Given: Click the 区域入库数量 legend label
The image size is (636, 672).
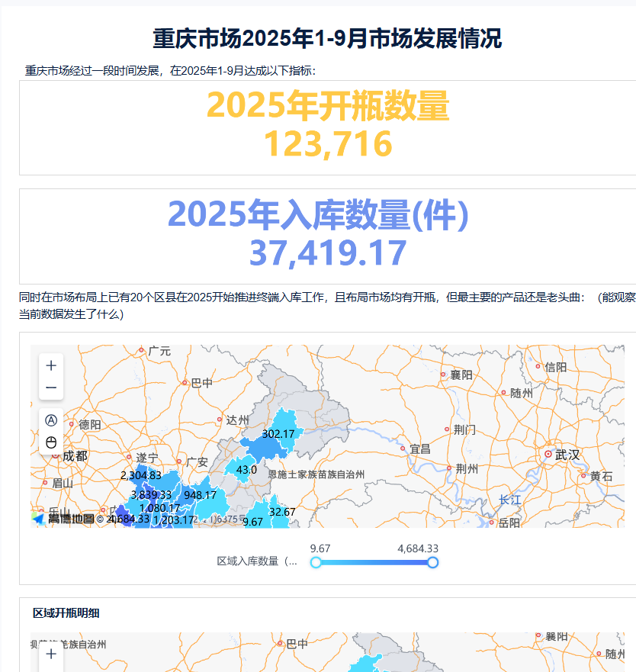Looking at the screenshot, I should coord(256,561).
